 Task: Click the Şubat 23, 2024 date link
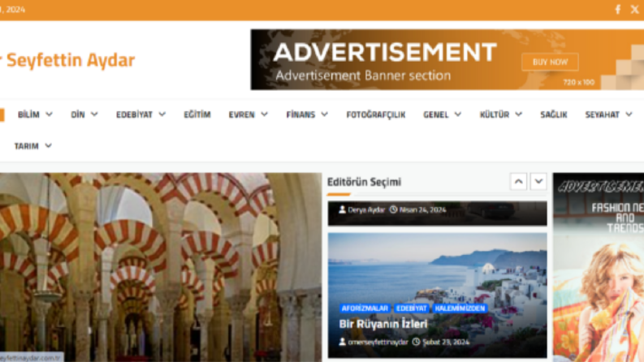pyautogui.click(x=446, y=342)
